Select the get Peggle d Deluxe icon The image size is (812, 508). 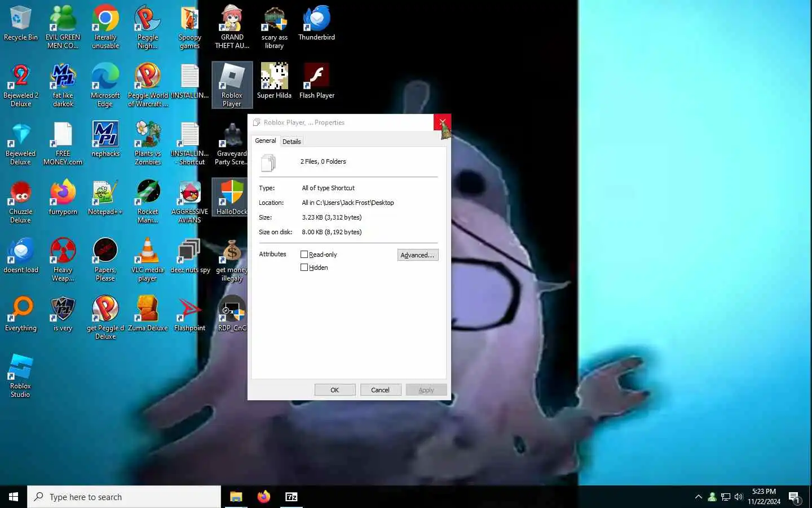(105, 318)
